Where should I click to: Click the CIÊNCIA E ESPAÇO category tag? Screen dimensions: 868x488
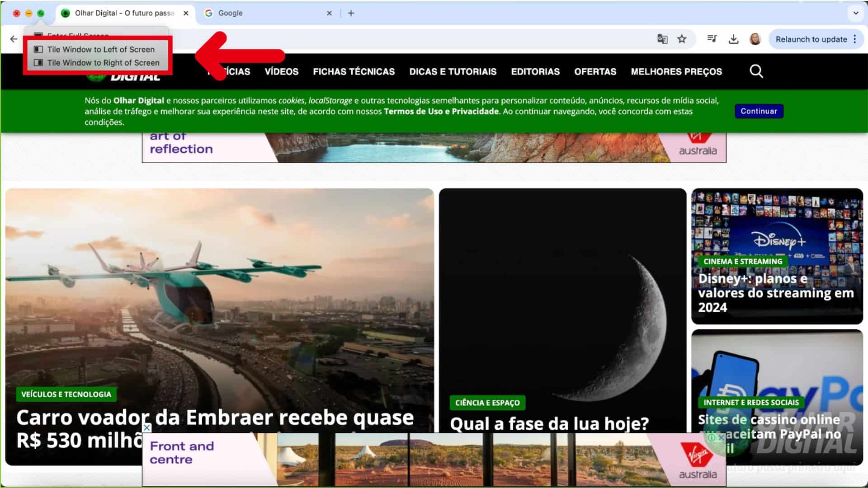(x=487, y=403)
